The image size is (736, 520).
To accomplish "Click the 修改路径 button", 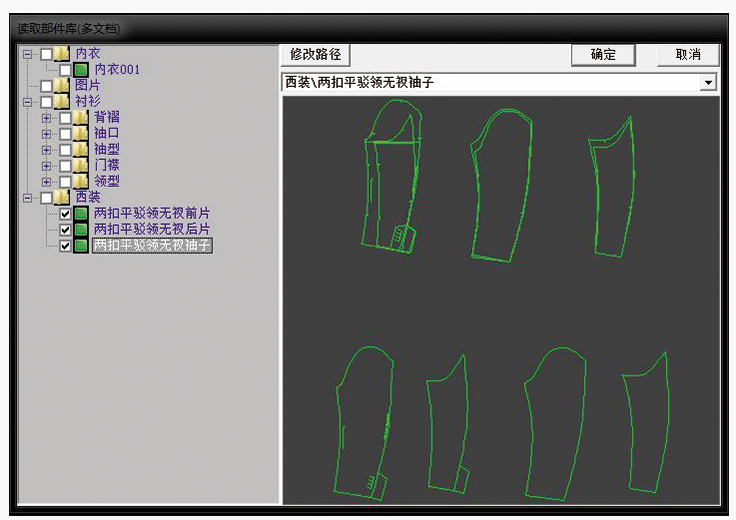I will [315, 55].
